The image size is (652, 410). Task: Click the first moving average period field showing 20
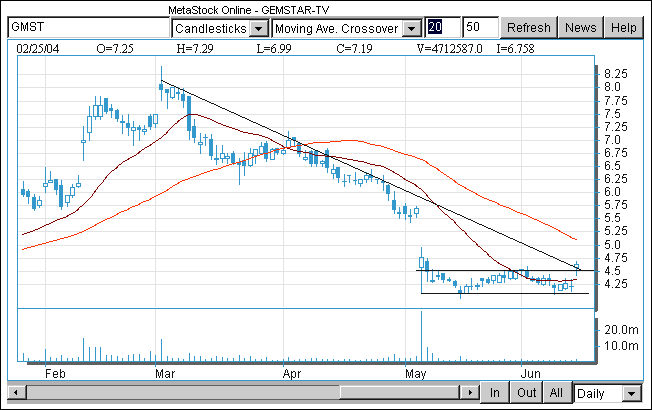[442, 27]
